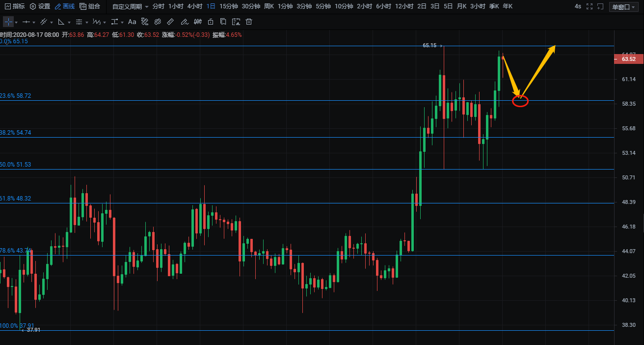Screen dimensions: 644x345
Task: Click the 组合 combination button
Action: [89, 7]
